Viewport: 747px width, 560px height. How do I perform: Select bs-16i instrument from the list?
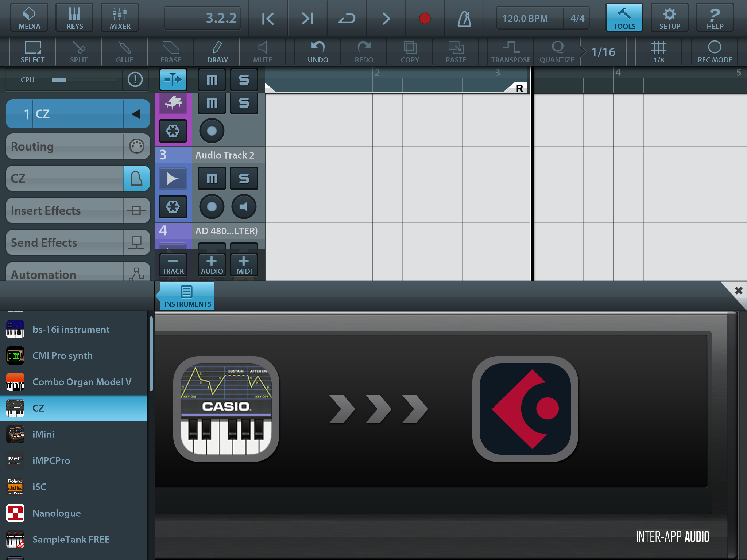pos(74,329)
